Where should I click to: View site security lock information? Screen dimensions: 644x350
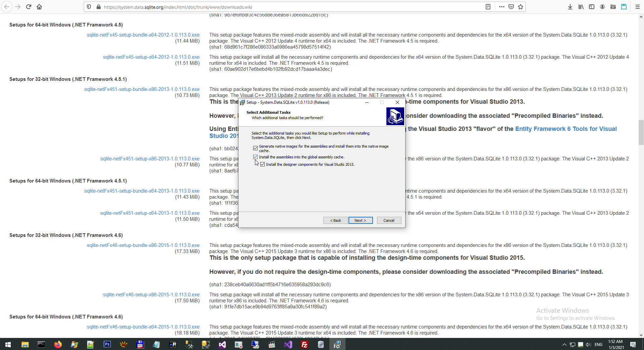click(99, 7)
